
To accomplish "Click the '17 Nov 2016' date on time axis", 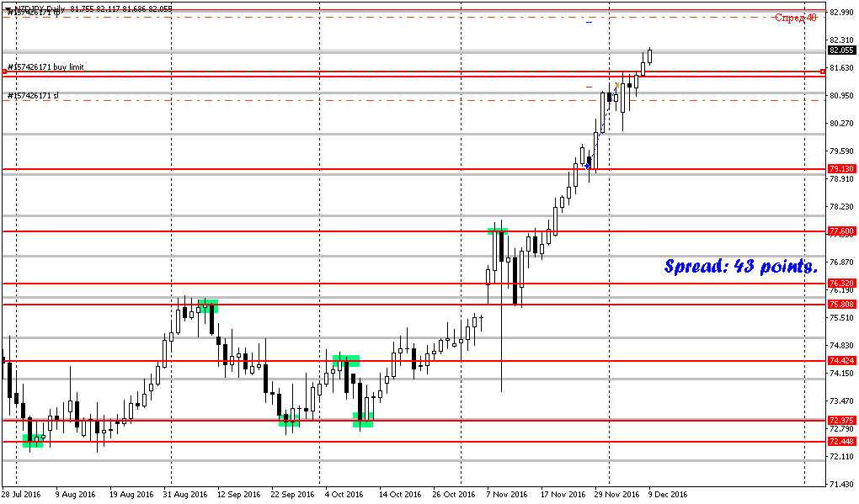I will pos(563,494).
